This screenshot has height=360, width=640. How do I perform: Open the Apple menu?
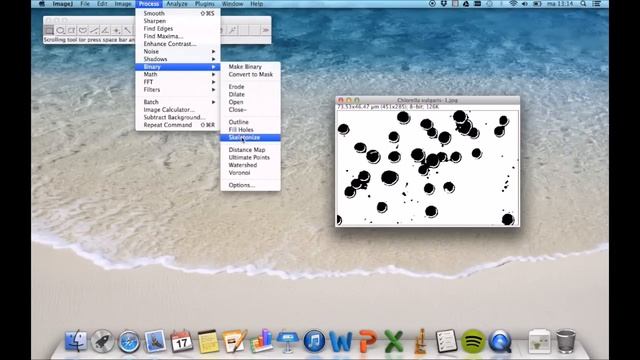(x=41, y=4)
